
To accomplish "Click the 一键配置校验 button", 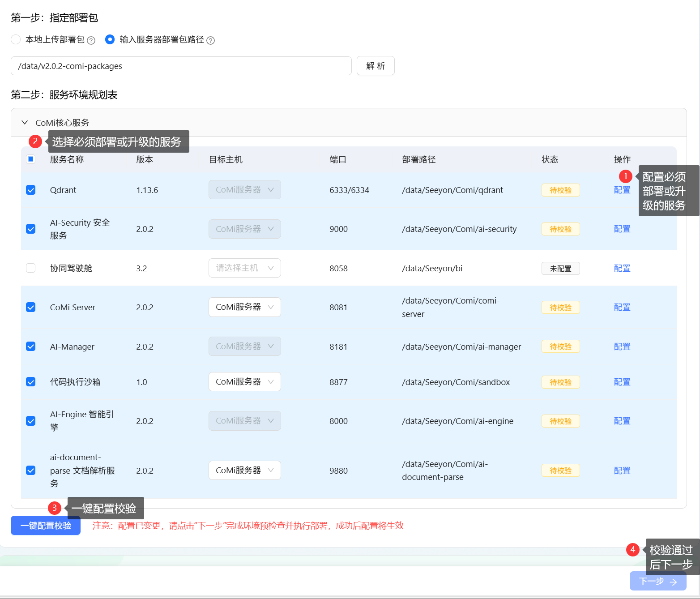I will pyautogui.click(x=46, y=526).
